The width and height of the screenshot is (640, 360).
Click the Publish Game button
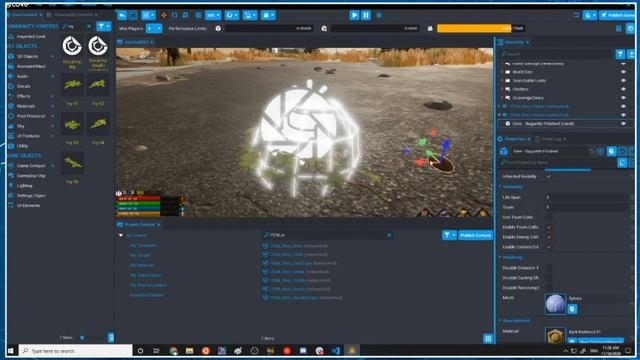(618, 15)
